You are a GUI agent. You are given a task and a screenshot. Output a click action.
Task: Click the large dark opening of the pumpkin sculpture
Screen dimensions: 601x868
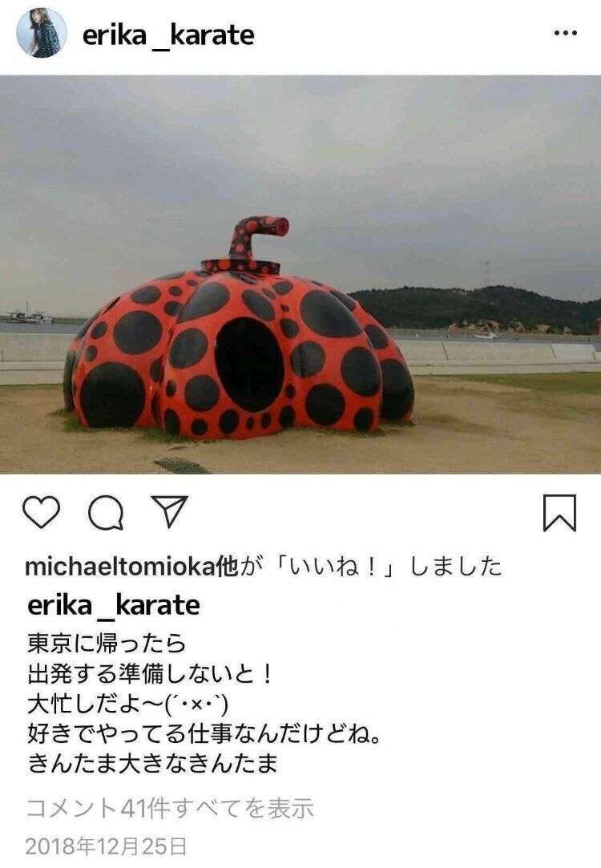[249, 364]
